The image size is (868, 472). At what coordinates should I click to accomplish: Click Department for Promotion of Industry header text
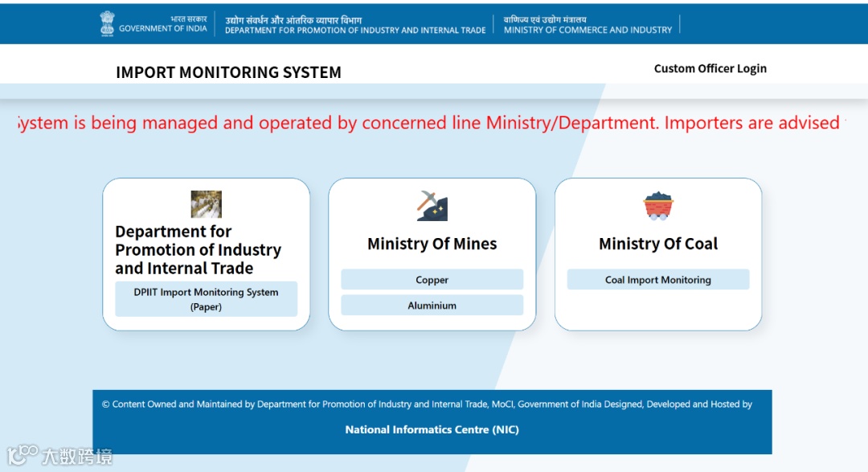[x=355, y=25]
